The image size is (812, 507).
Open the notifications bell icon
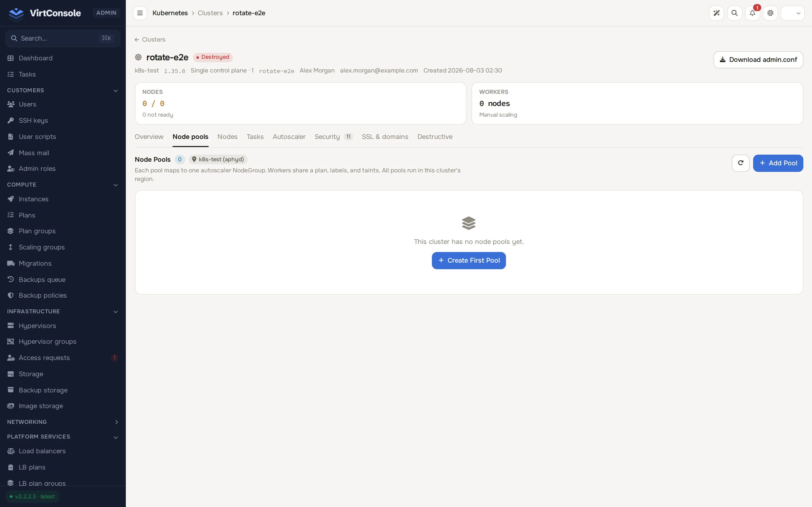tap(752, 13)
